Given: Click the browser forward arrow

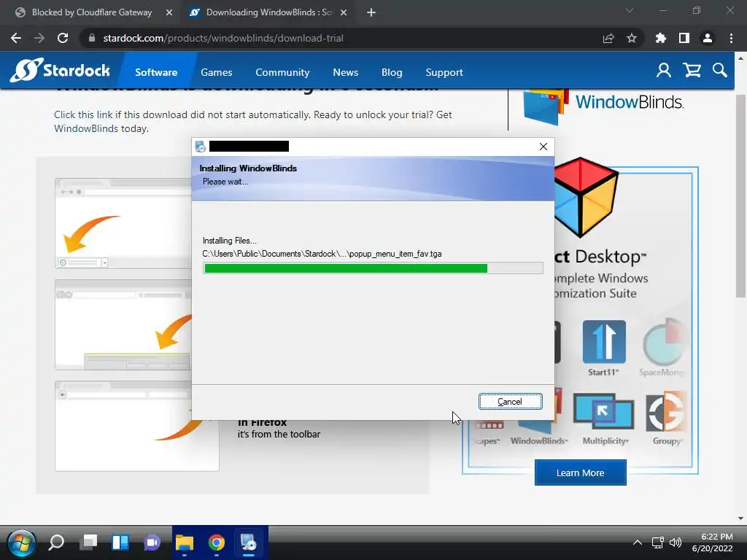Looking at the screenshot, I should tap(39, 38).
